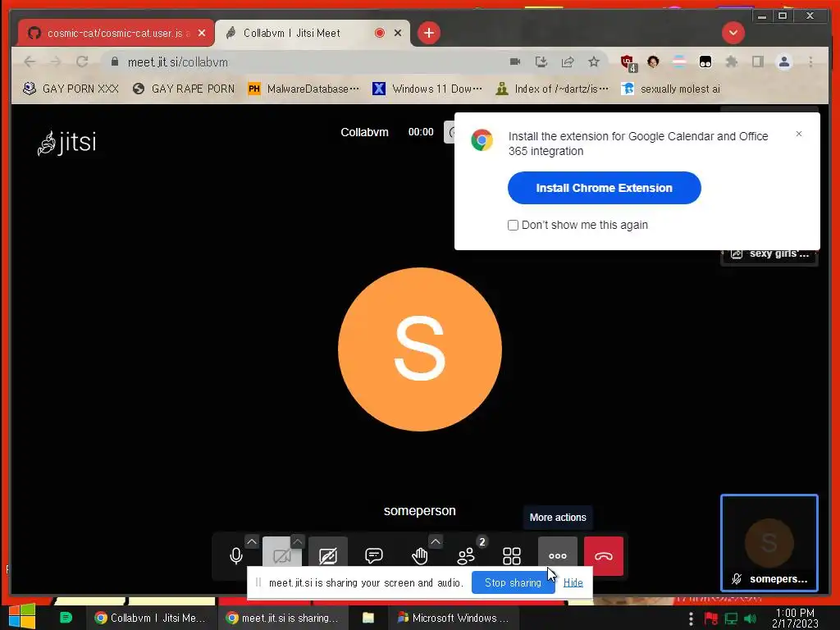Viewport: 840px width, 630px height.
Task: Click the jitsi logo
Action: pyautogui.click(x=67, y=143)
